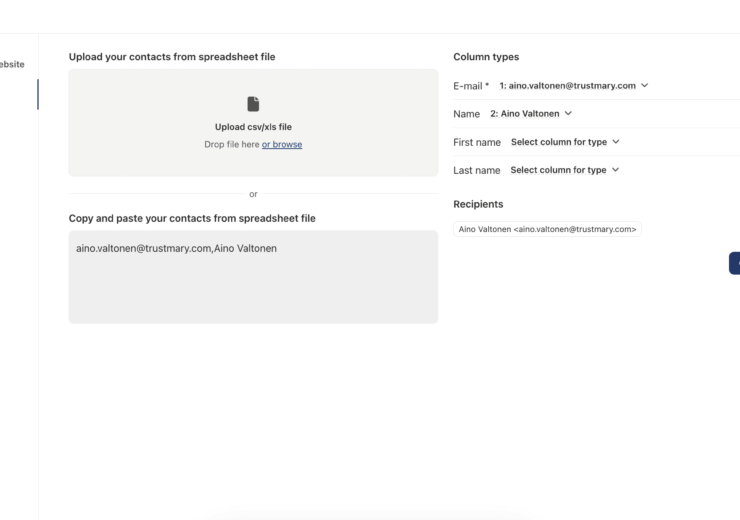Screen dimensions: 740x520
Task: Click the 'Recipients' heading
Action: 478,204
